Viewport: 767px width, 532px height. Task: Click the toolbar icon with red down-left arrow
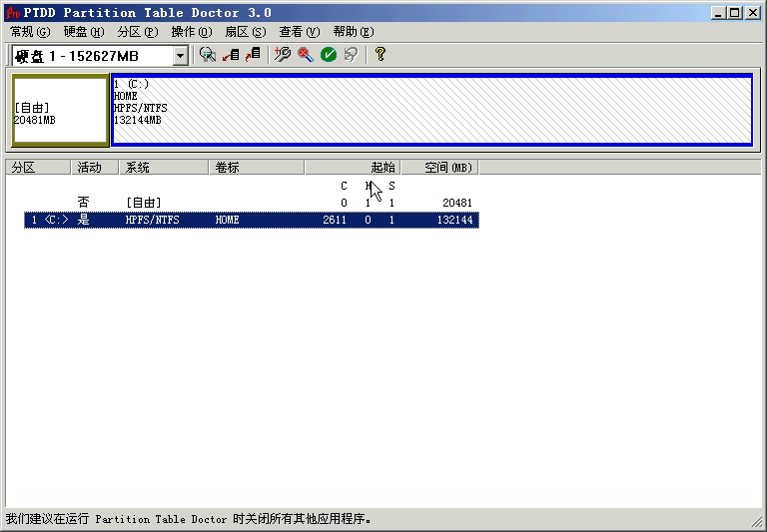[231, 55]
